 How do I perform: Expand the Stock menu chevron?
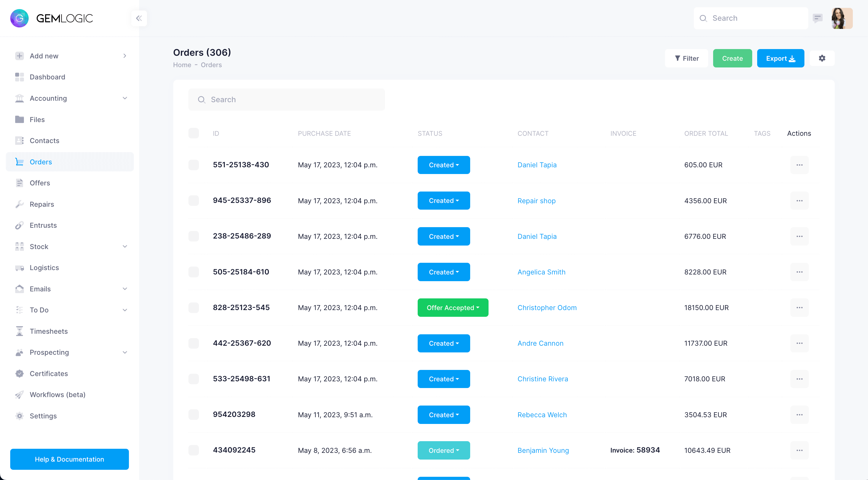125,247
